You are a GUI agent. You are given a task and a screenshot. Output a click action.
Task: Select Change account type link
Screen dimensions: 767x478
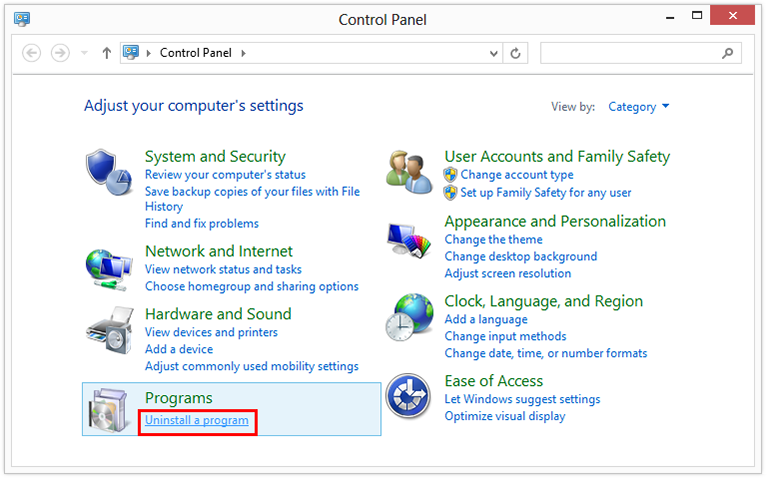click(x=516, y=175)
